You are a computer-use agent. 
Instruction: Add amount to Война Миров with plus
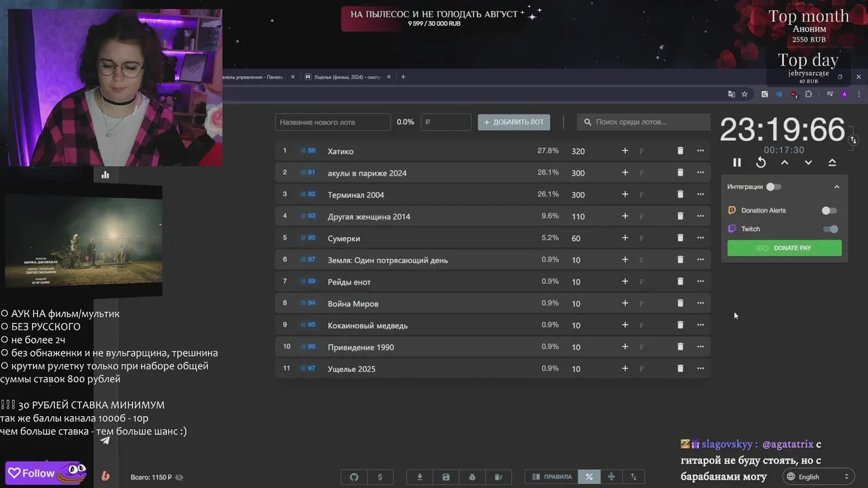click(625, 303)
